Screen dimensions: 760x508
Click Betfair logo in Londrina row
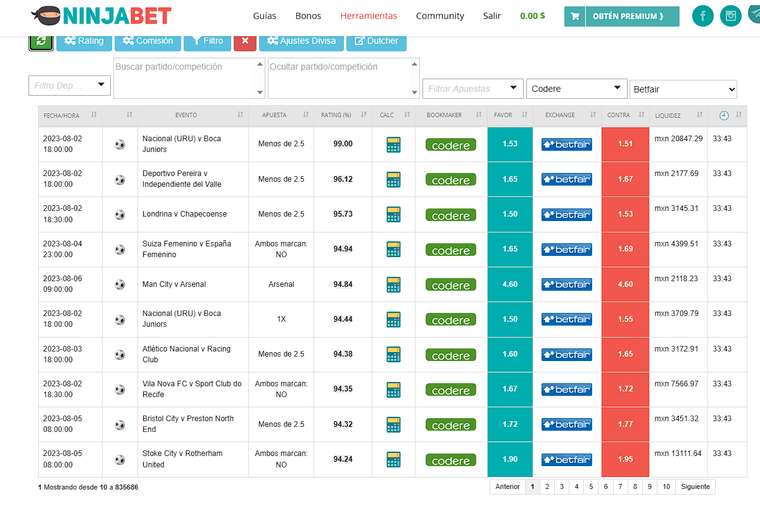coord(567,215)
